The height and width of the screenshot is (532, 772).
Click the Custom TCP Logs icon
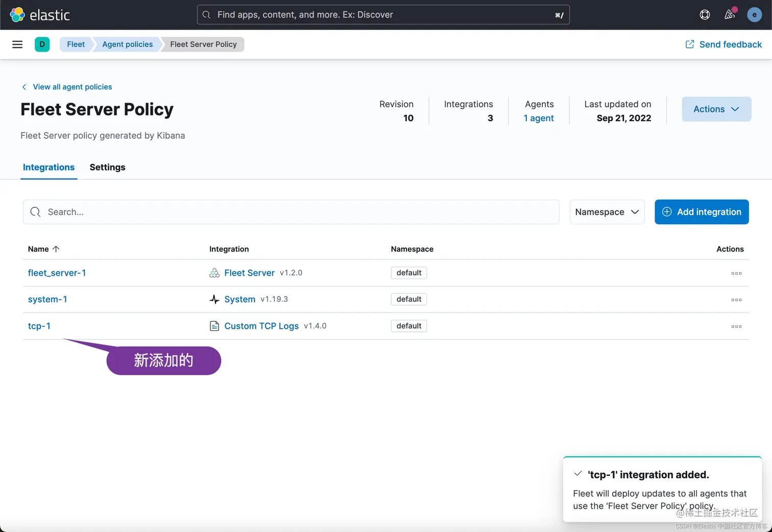tap(214, 326)
